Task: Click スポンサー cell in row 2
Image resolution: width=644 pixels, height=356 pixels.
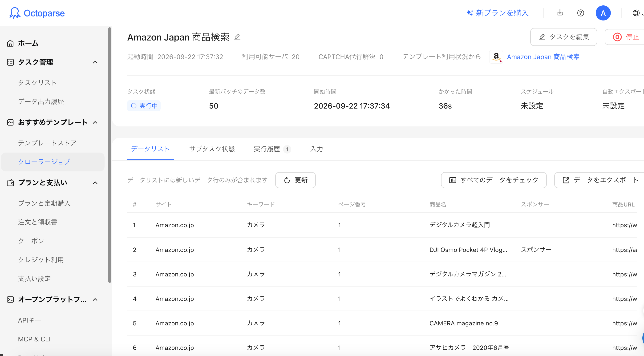Action: pos(536,250)
